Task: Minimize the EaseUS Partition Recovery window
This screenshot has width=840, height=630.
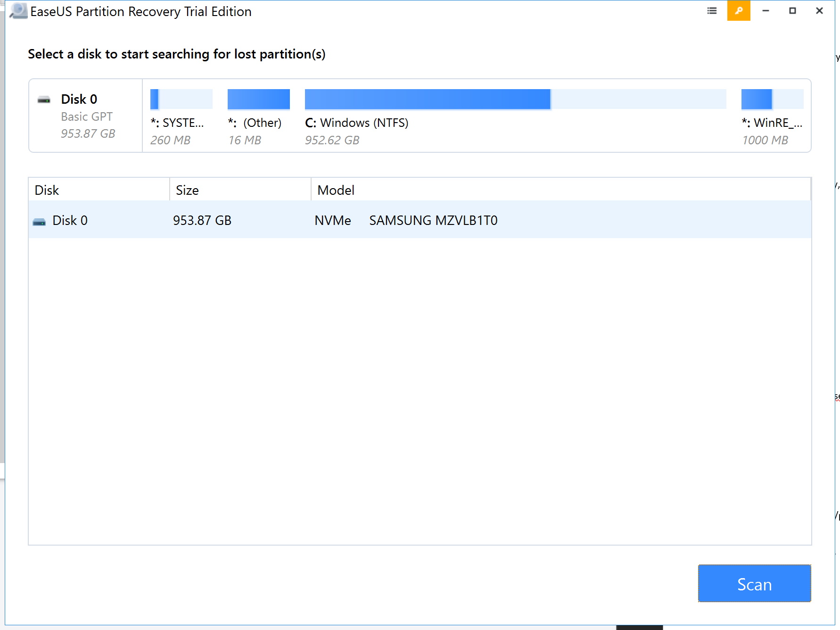Action: (766, 10)
